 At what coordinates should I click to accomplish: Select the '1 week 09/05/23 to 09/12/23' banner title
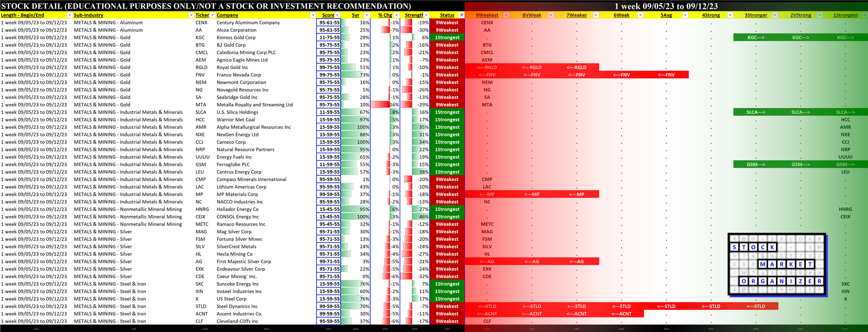coord(666,6)
